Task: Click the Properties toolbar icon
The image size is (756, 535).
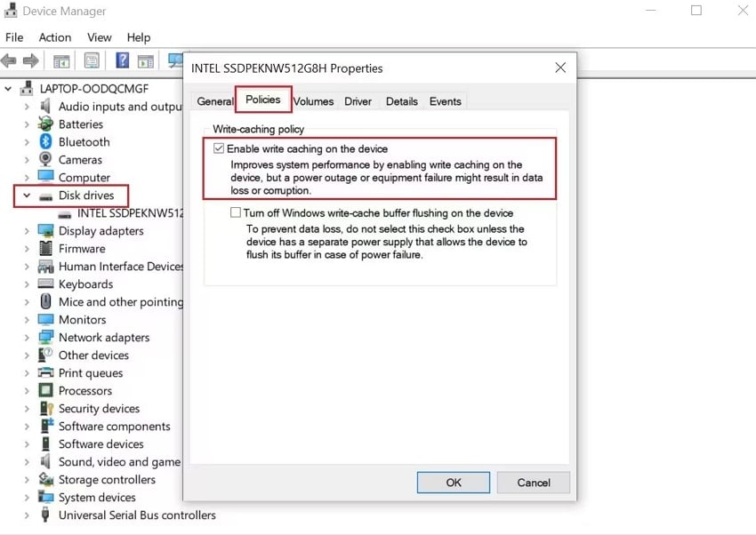Action: coord(92,60)
